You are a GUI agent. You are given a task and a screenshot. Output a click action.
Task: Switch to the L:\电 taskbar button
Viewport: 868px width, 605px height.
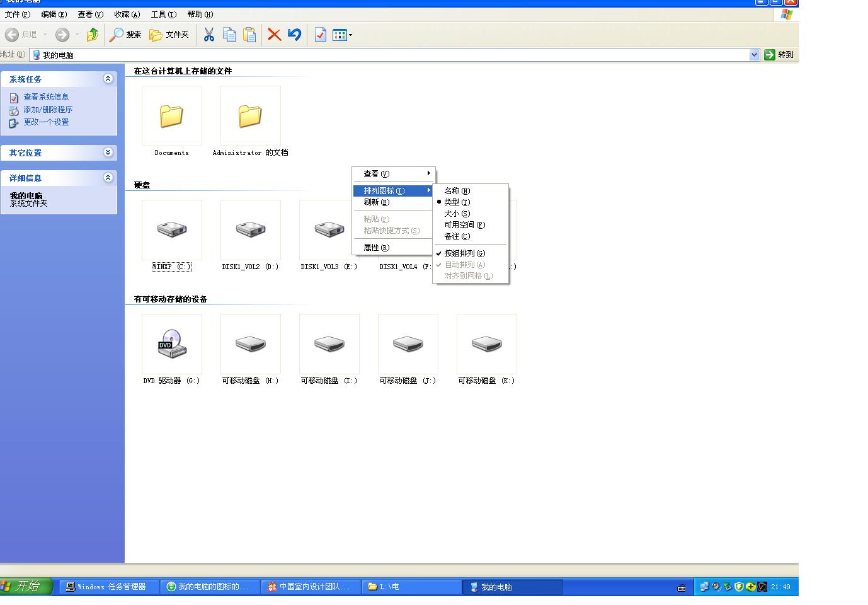click(412, 587)
